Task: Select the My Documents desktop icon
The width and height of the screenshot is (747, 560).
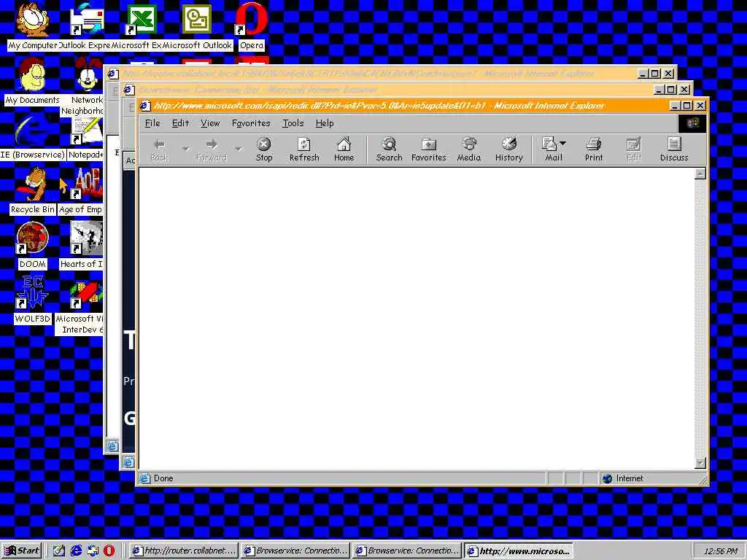Action: (32, 81)
